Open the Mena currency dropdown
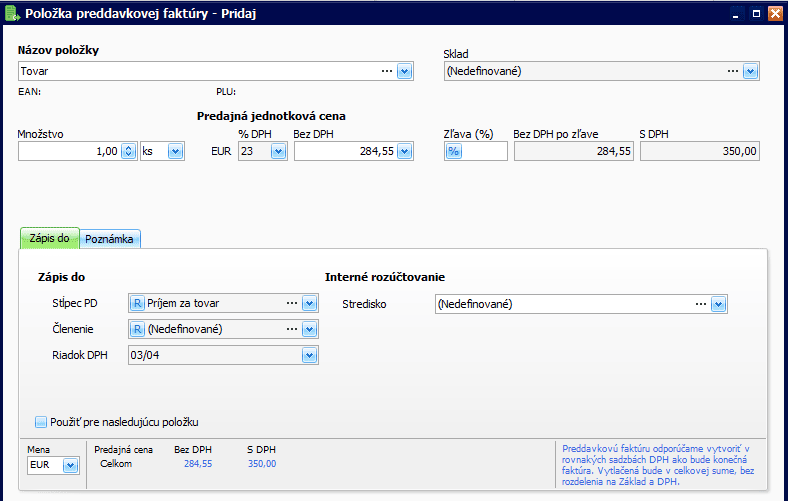The height and width of the screenshot is (501, 788). [x=70, y=465]
